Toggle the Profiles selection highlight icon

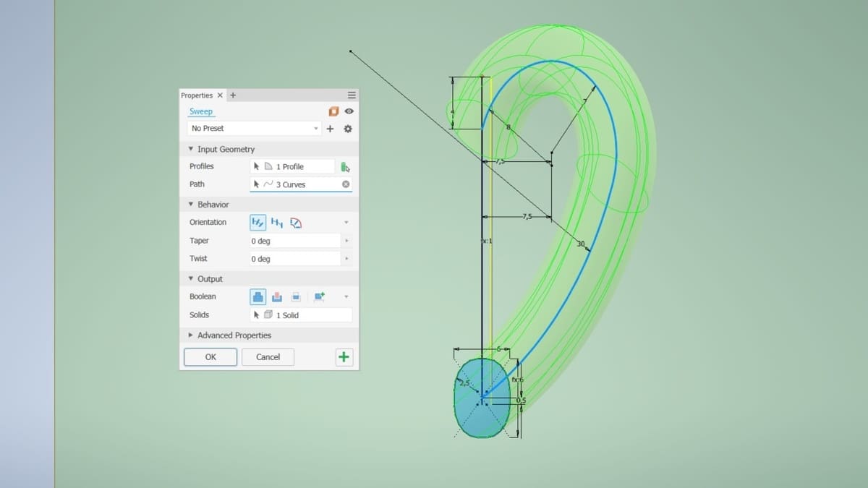346,166
